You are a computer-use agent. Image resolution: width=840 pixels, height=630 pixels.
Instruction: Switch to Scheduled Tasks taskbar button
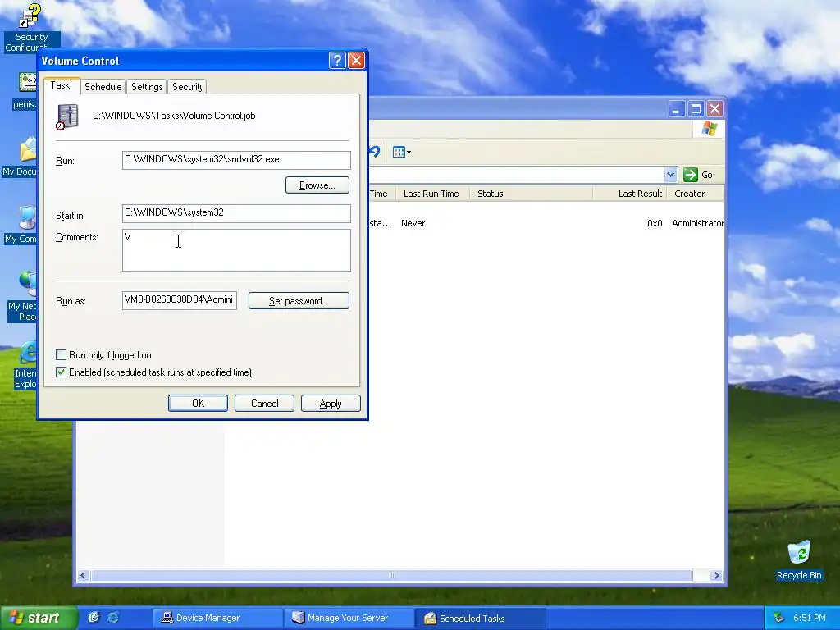[x=480, y=619]
